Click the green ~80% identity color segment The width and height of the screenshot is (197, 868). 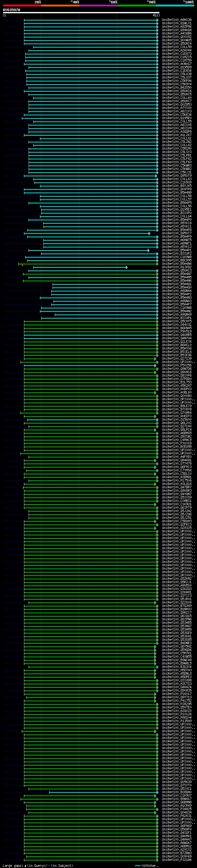click(x=137, y=6)
